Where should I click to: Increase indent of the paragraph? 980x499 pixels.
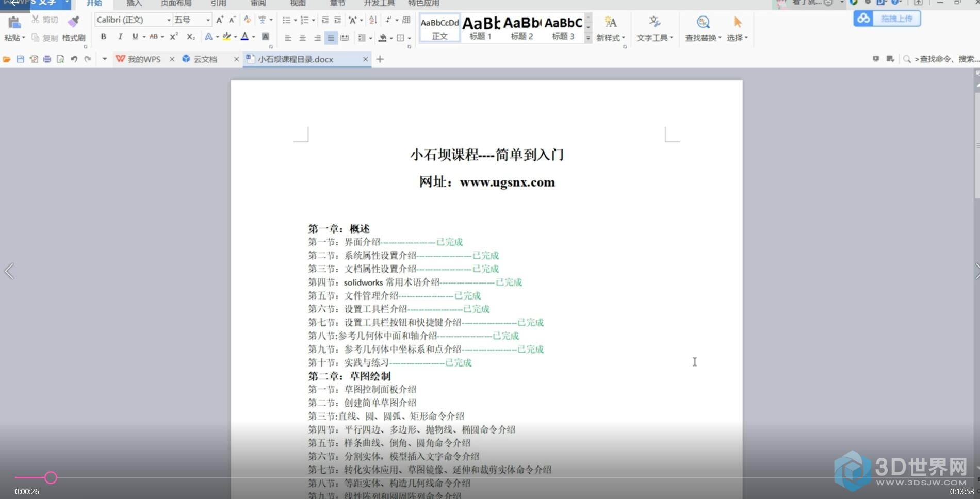coord(337,20)
